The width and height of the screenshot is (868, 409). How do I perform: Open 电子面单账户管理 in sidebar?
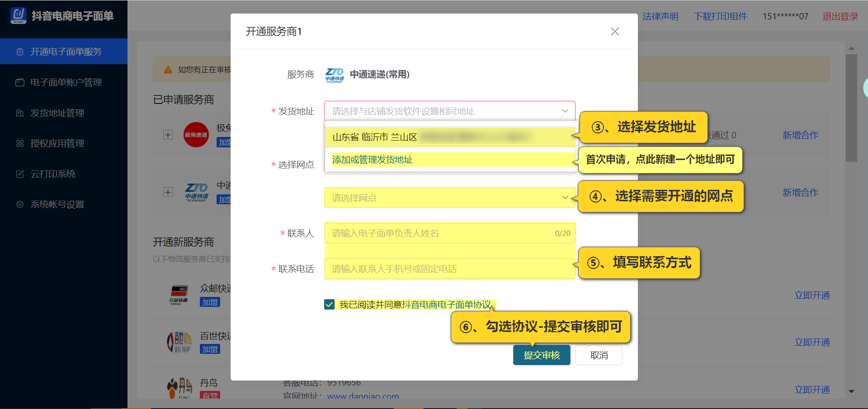pos(66,82)
